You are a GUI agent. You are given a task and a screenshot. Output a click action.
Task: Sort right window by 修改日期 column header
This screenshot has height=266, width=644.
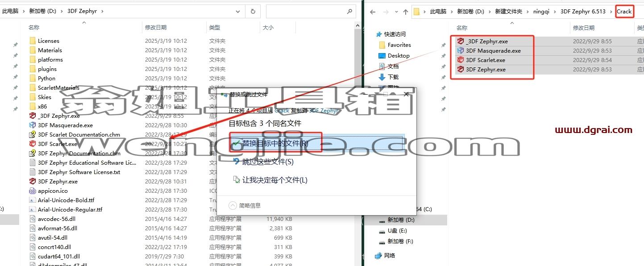(584, 28)
